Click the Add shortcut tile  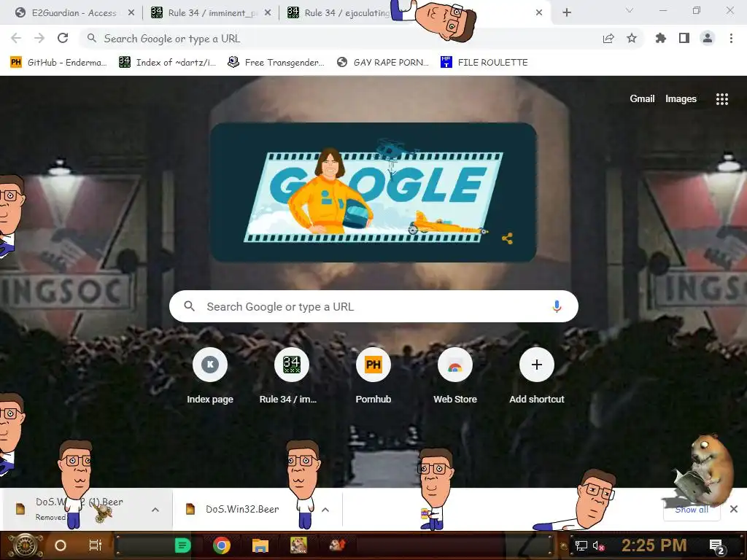pyautogui.click(x=537, y=377)
